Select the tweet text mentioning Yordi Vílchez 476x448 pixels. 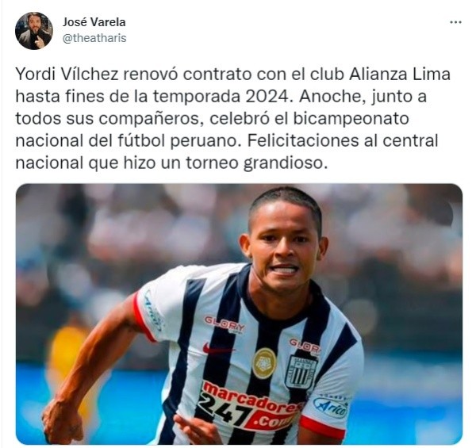coord(232,119)
